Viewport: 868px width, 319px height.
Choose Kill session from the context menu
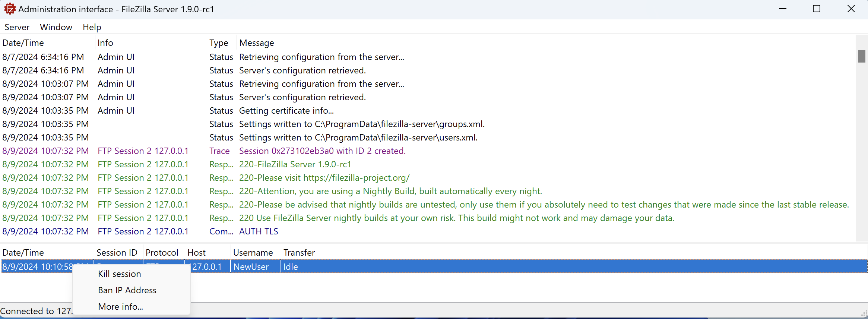tap(120, 274)
